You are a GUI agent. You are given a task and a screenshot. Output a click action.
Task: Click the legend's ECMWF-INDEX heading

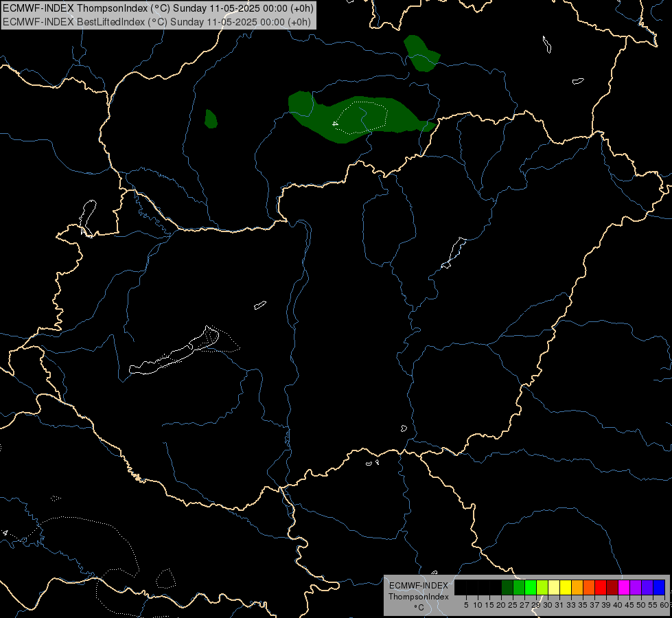pyautogui.click(x=419, y=586)
